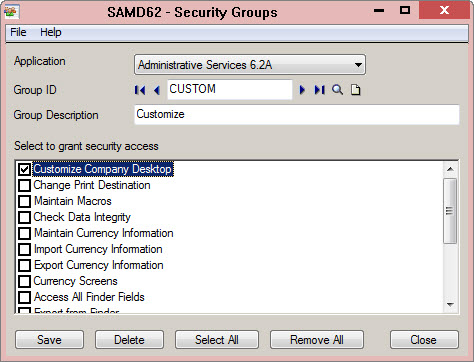Check Access All Finder Fields
The width and height of the screenshot is (474, 362).
[x=24, y=297]
